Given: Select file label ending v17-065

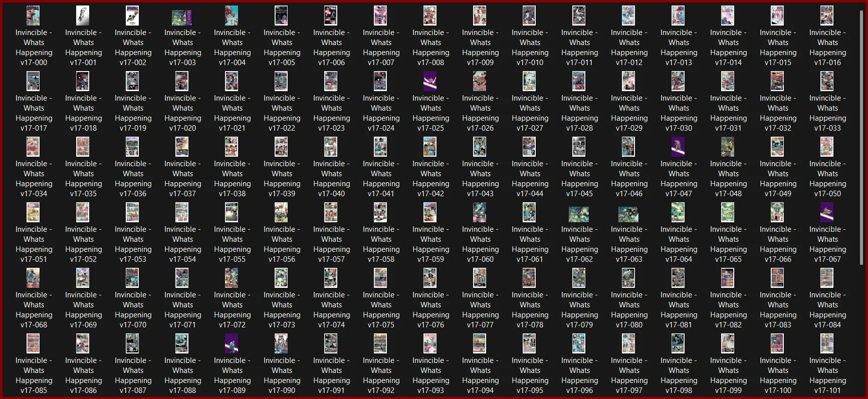Looking at the screenshot, I should pos(729,244).
